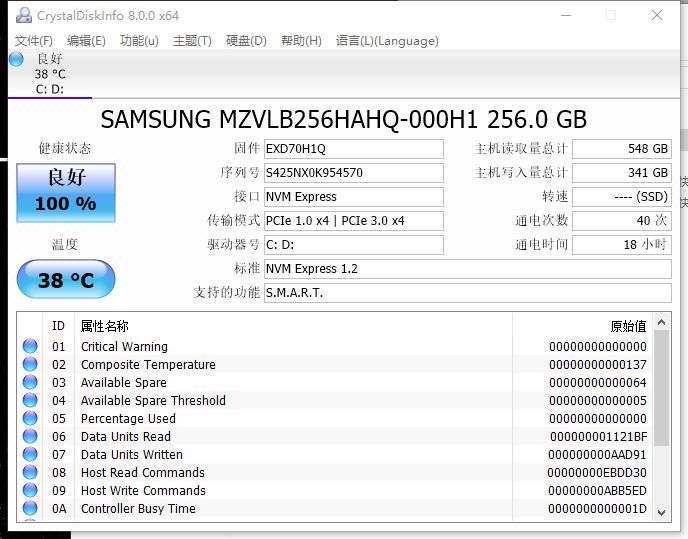Open the 主题(T) menu
The image size is (688, 539).
point(192,41)
